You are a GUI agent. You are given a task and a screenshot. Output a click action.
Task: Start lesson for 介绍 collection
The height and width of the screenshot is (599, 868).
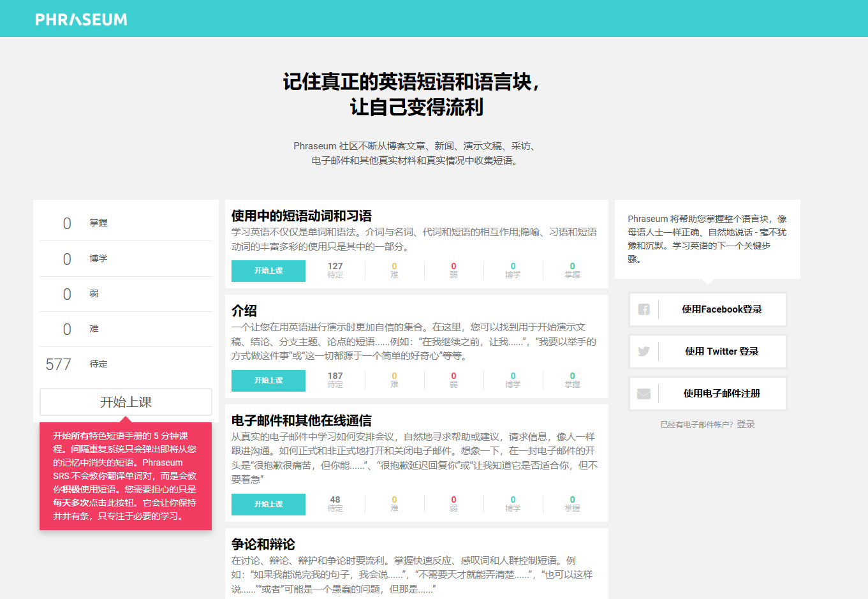coord(268,380)
